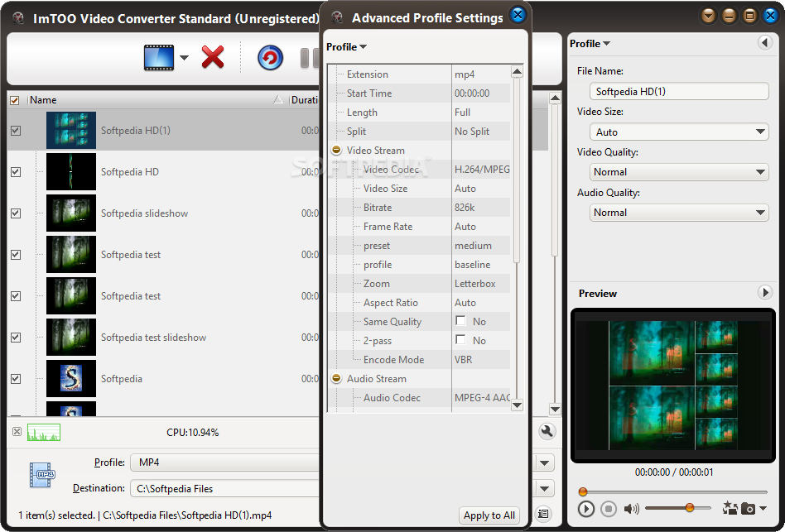Uncheck the Softpedia test slideshow checkbox
This screenshot has width=785, height=532.
tap(16, 338)
